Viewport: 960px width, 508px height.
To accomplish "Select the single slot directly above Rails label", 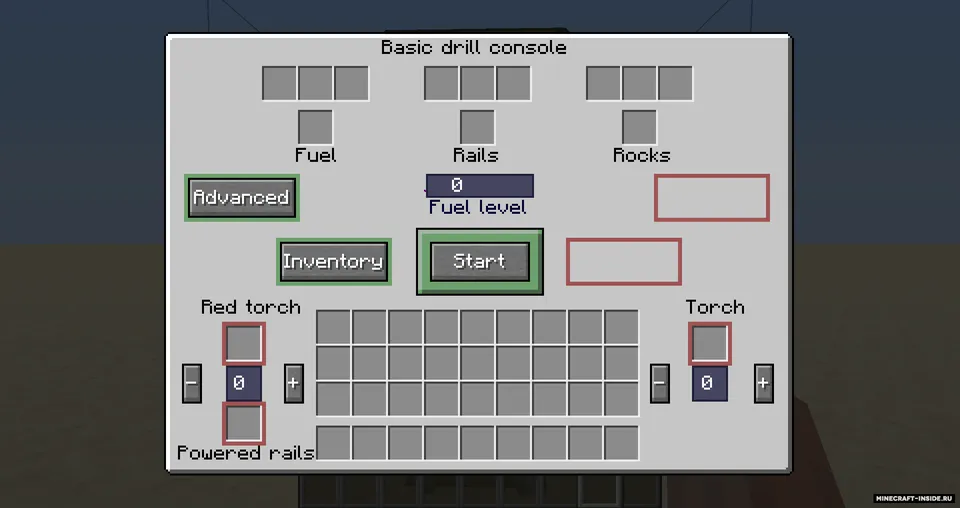I will point(478,127).
